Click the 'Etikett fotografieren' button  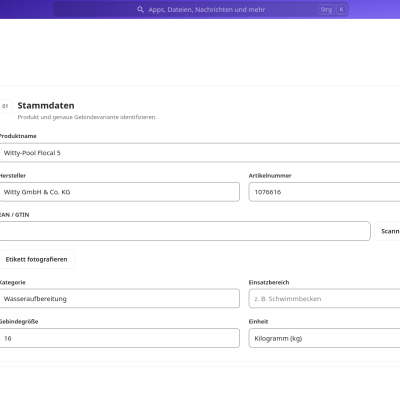pyautogui.click(x=36, y=259)
